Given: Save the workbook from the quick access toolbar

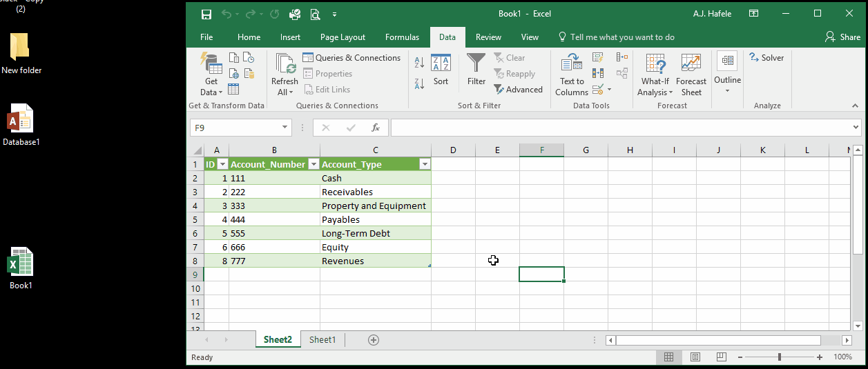Looking at the screenshot, I should coord(206,14).
